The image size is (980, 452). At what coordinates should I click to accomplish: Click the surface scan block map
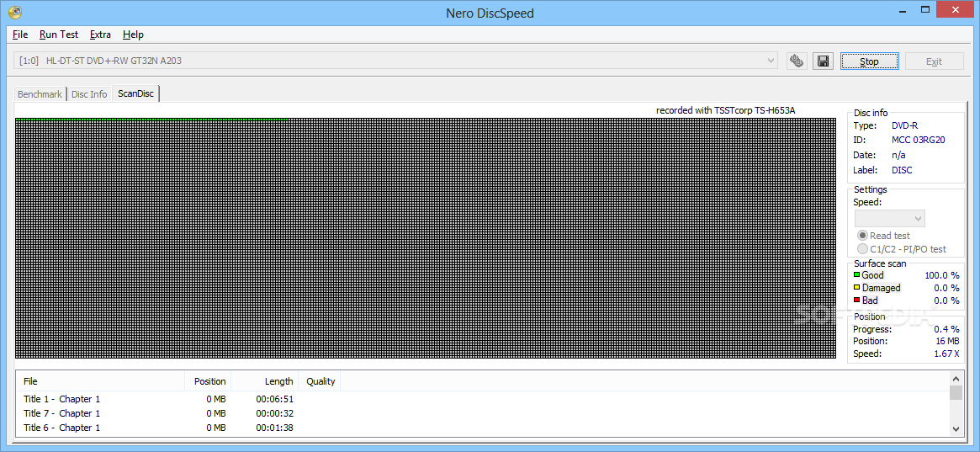pyautogui.click(x=425, y=238)
